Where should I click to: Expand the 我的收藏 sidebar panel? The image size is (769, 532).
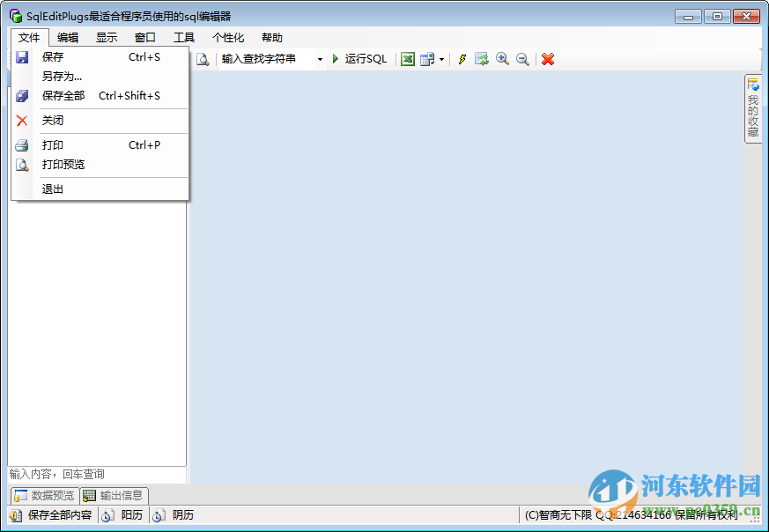point(752,107)
